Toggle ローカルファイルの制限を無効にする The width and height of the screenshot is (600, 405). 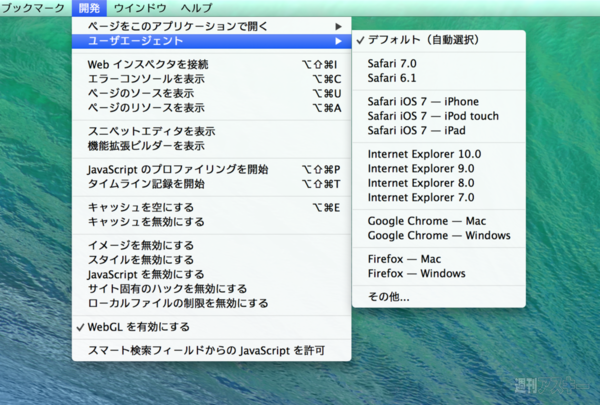(212, 304)
